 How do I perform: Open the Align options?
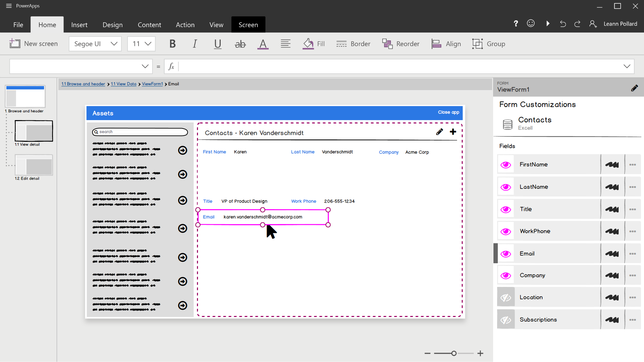pos(446,44)
